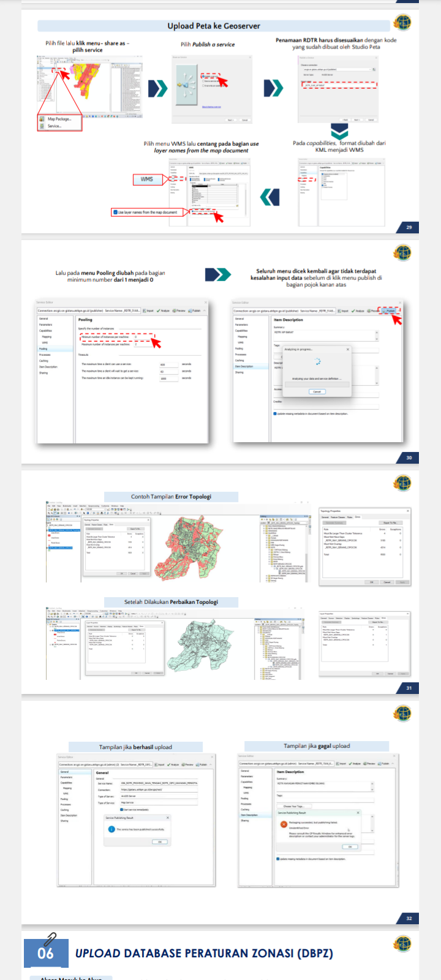441x980 pixels.
Task: Click OK in the 'publishing failed' error dialog
Action: pos(350,846)
